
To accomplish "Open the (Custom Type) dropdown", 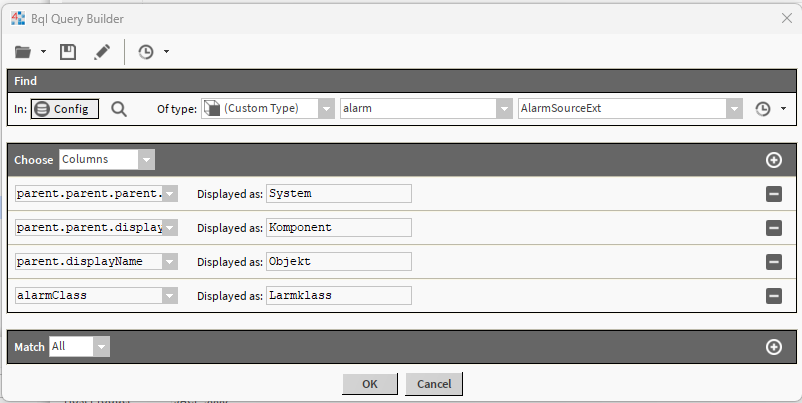I will pos(326,109).
